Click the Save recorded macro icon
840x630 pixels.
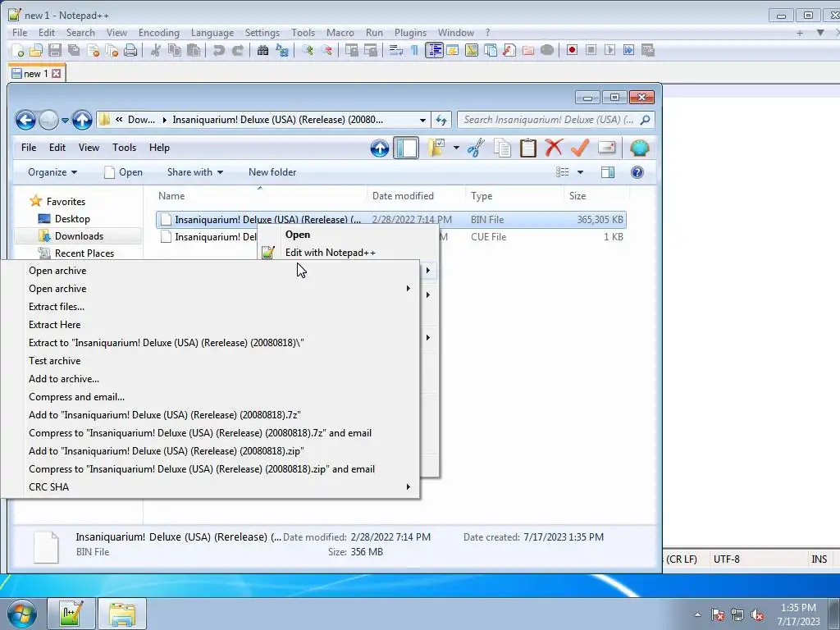point(648,50)
